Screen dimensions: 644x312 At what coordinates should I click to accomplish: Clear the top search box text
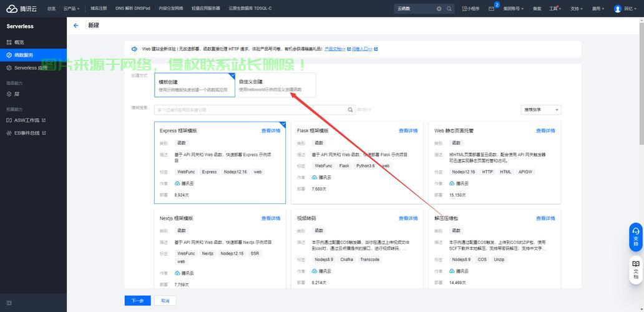pyautogui.click(x=439, y=9)
